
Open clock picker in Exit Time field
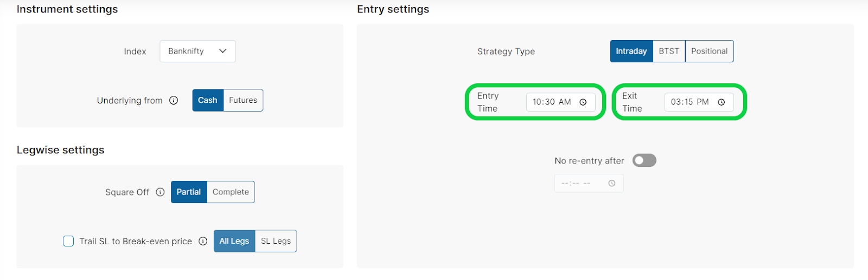coord(722,102)
